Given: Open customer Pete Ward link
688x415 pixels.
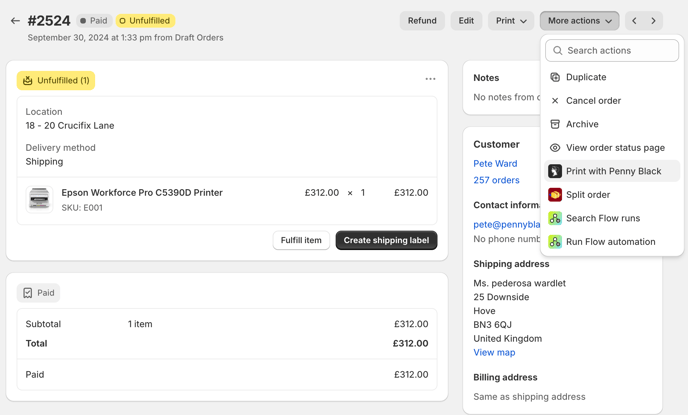Looking at the screenshot, I should [495, 164].
